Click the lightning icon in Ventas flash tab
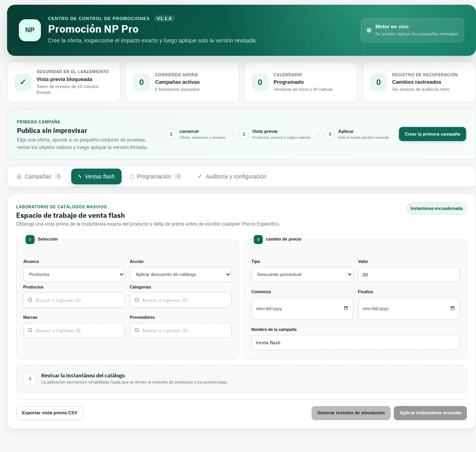 tap(80, 176)
